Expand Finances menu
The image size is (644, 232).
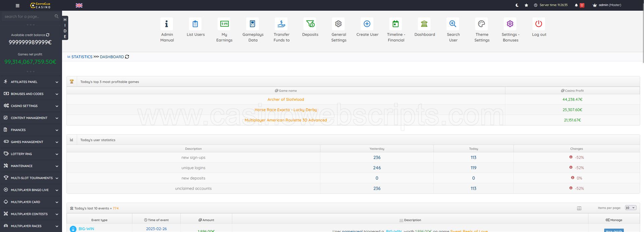pyautogui.click(x=31, y=130)
